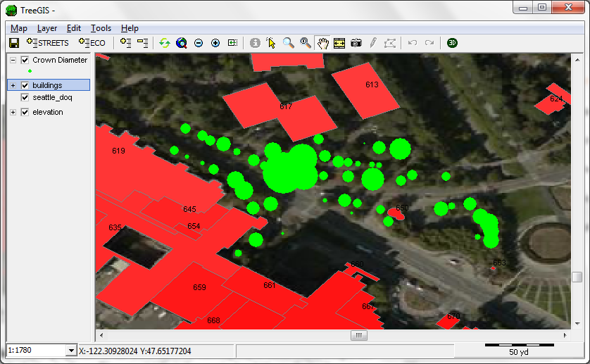The height and width of the screenshot is (364, 590).
Task: Click the zoom in plus circle icon
Action: [215, 43]
